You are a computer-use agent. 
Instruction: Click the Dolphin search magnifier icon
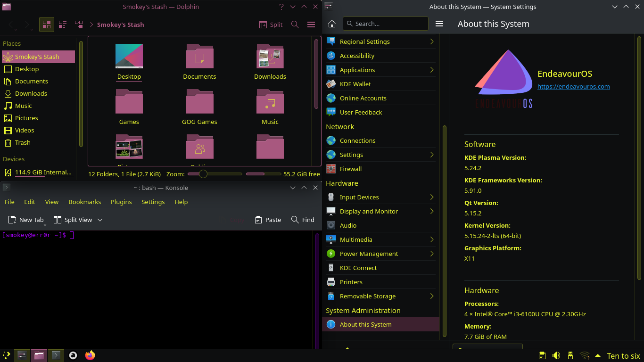tap(295, 25)
